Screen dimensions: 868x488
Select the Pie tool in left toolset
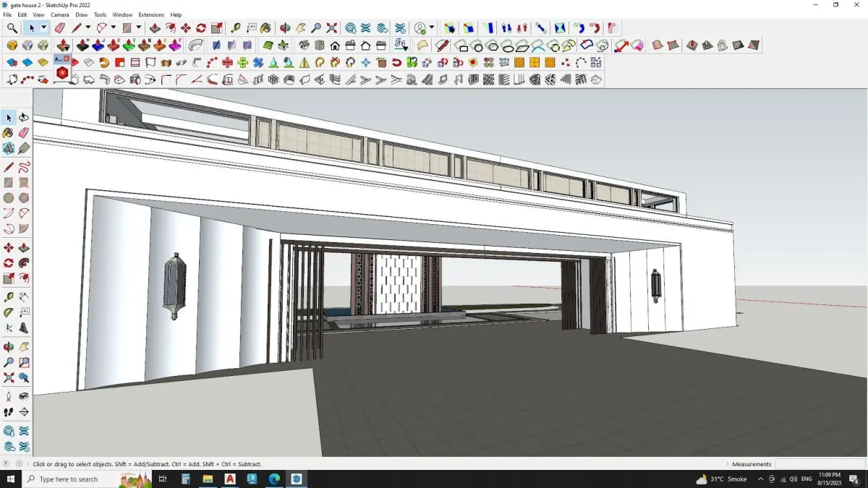pos(24,228)
